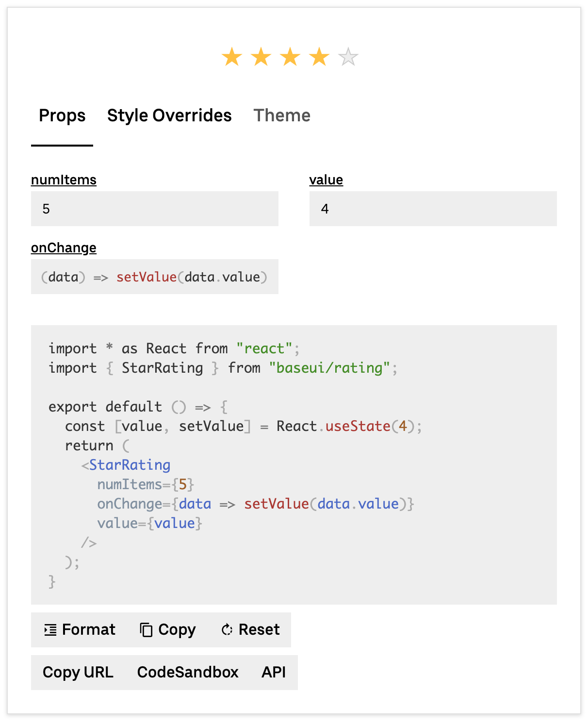This screenshot has width=588, height=725.
Task: Set rating to two stars
Action: (261, 57)
